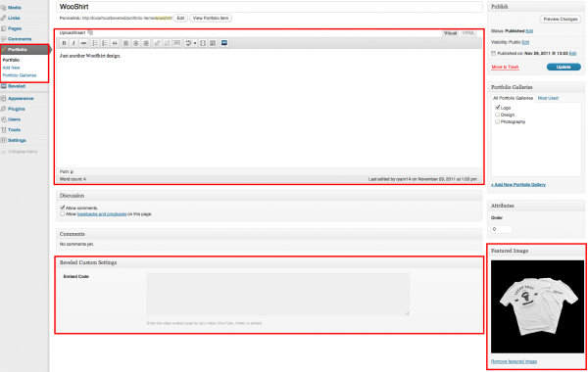Expand the Appearance menu in sidebar
The height and width of the screenshot is (372, 588).
(21, 98)
